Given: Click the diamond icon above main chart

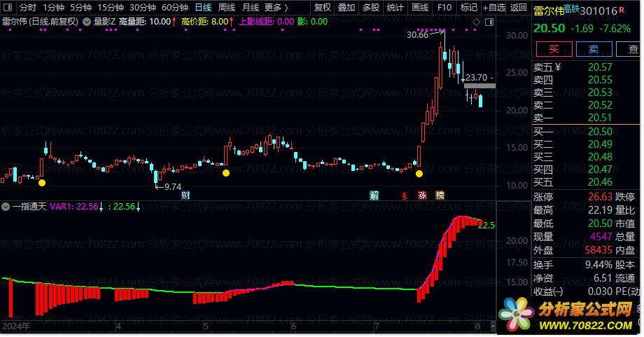Looking at the screenshot, I should (x=476, y=22).
